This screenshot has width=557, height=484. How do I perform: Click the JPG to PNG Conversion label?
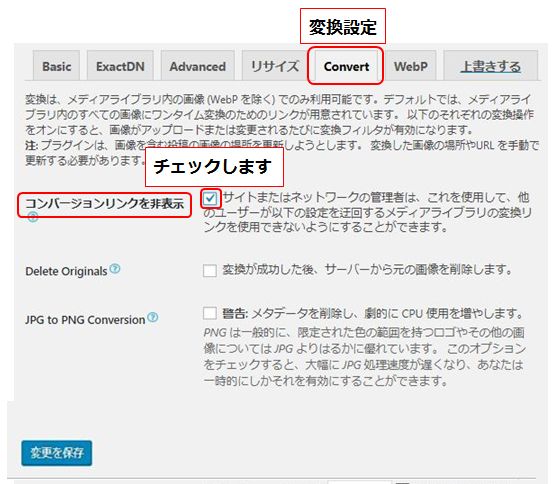pos(85,320)
